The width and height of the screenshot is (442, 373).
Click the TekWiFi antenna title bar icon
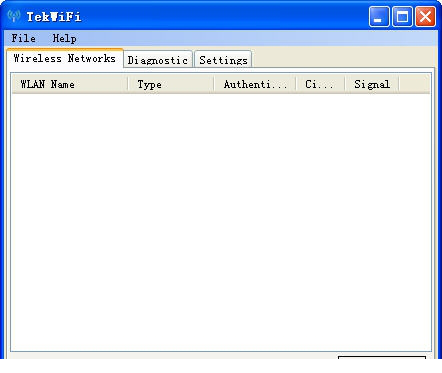[x=14, y=16]
